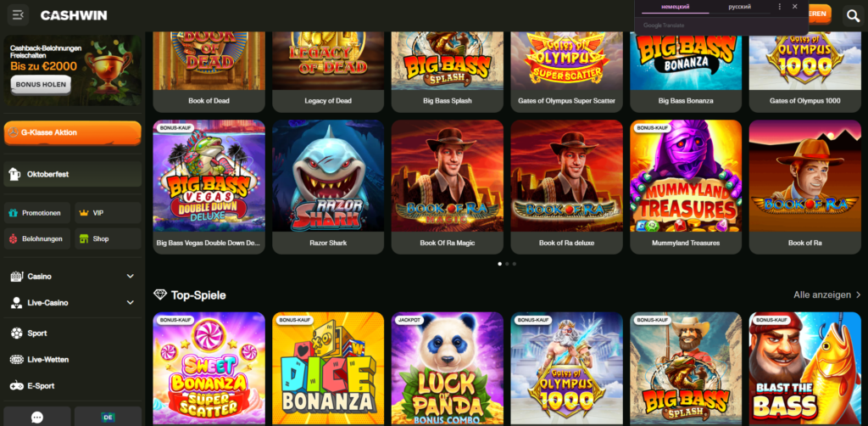Open the live chat bubble icon
Image resolution: width=868 pixels, height=426 pixels.
[x=37, y=418]
